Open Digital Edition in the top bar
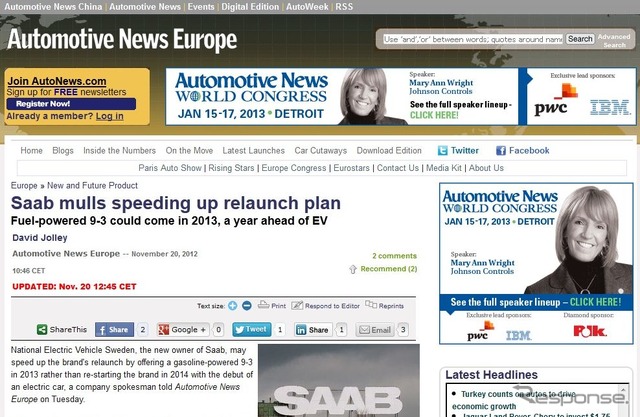640x417 pixels. pos(250,7)
